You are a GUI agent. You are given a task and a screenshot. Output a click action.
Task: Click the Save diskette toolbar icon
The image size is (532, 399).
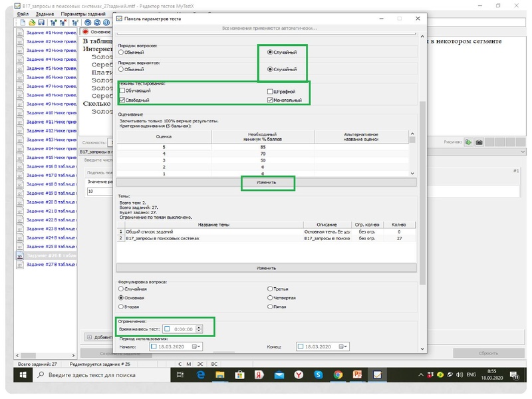click(41, 22)
